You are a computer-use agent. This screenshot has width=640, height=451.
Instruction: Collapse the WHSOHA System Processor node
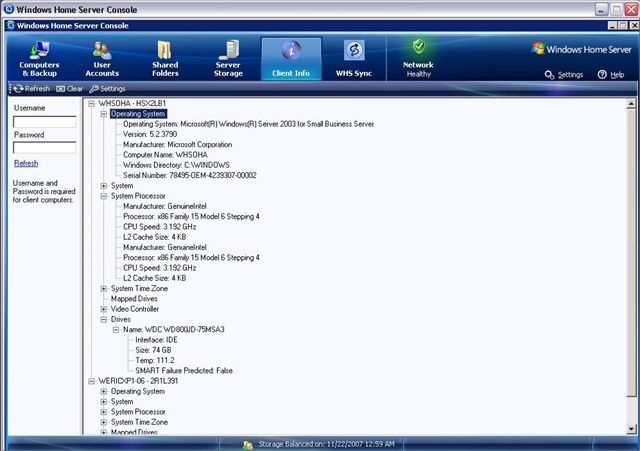(x=104, y=196)
